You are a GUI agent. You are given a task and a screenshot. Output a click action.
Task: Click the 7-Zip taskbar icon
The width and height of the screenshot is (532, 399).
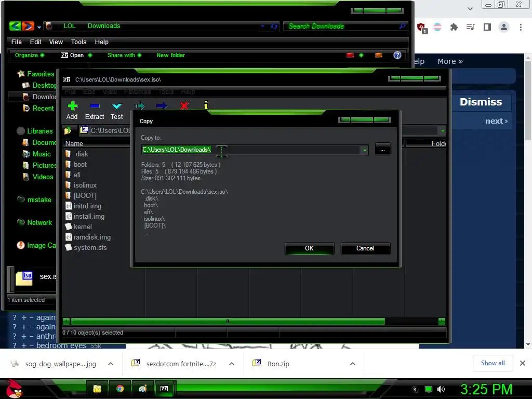click(x=164, y=389)
